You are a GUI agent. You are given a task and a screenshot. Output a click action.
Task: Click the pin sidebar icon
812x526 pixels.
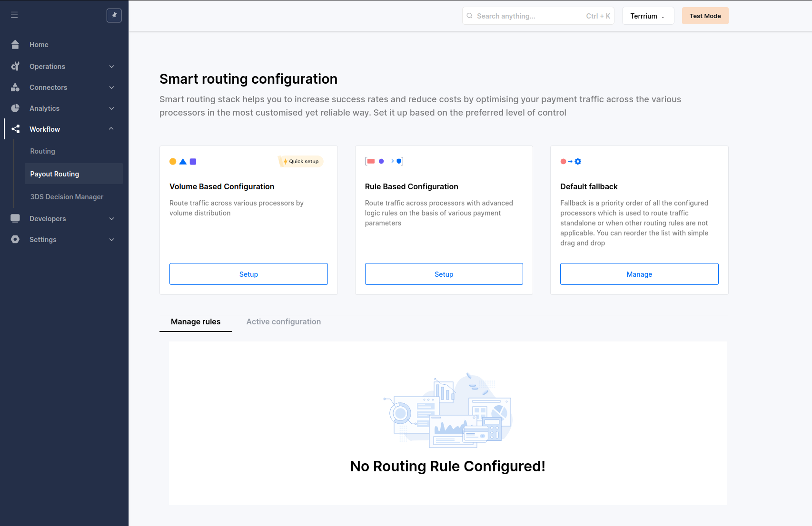point(114,15)
